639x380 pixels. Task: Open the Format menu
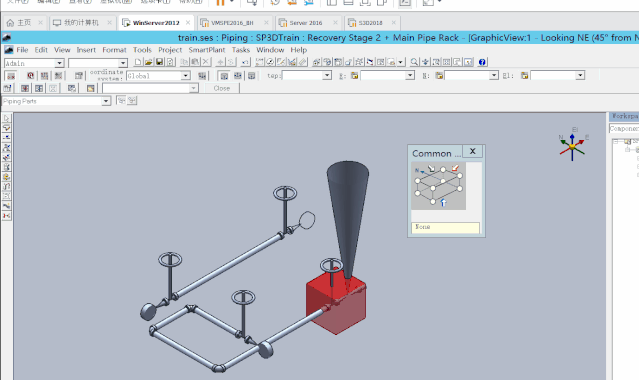coord(114,50)
